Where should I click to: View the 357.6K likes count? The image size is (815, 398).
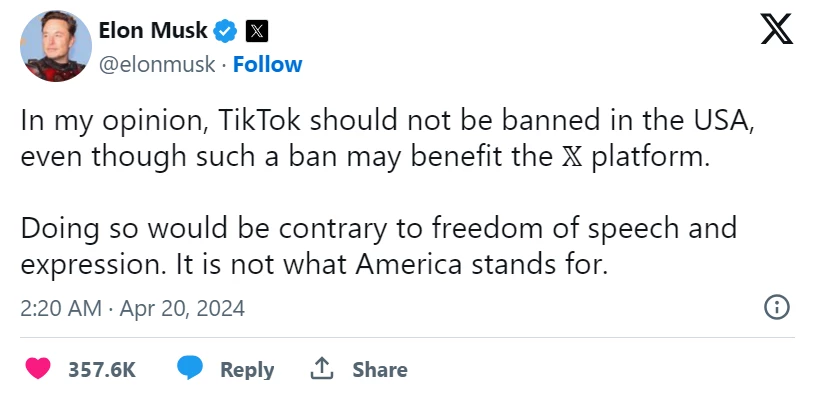[102, 369]
